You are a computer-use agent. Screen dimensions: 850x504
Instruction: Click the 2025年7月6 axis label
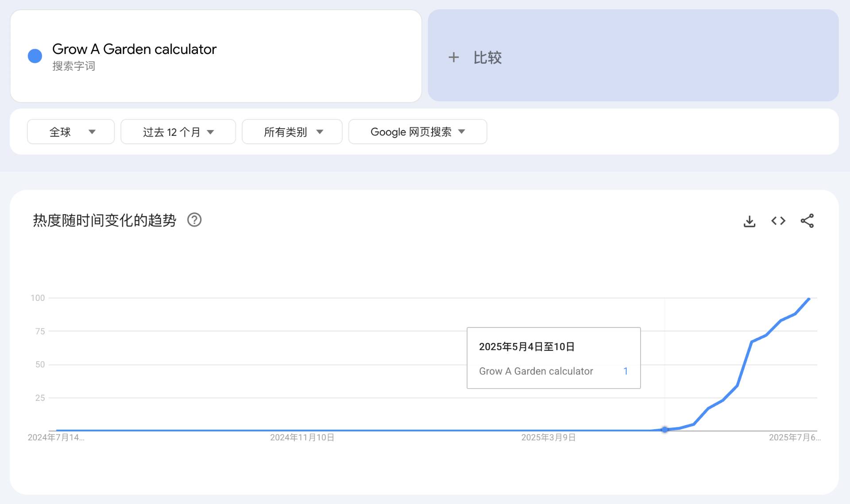coord(795,438)
